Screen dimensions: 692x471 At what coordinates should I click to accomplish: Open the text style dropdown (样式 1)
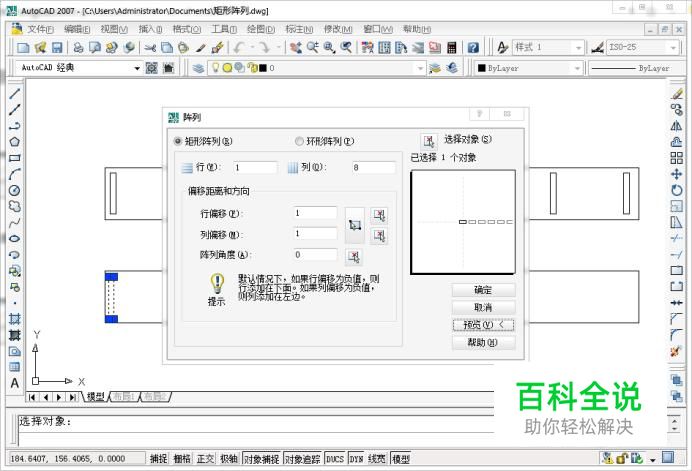(578, 47)
